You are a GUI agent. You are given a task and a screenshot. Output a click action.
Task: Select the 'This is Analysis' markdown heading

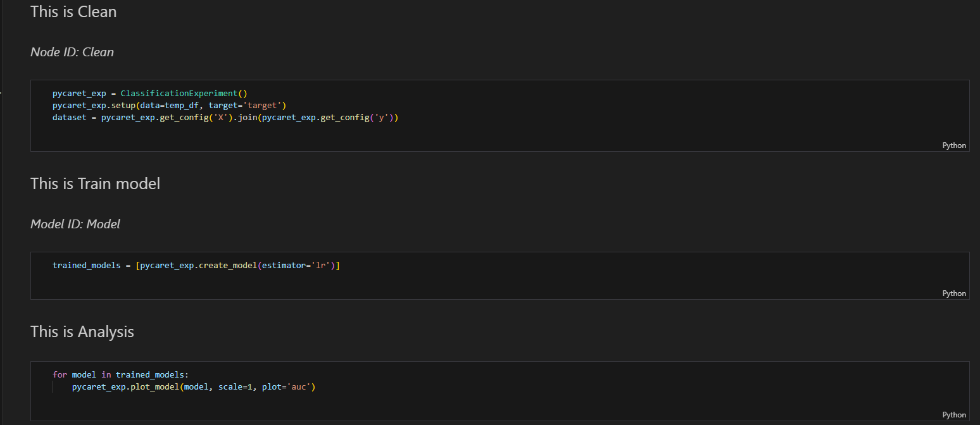coord(82,331)
